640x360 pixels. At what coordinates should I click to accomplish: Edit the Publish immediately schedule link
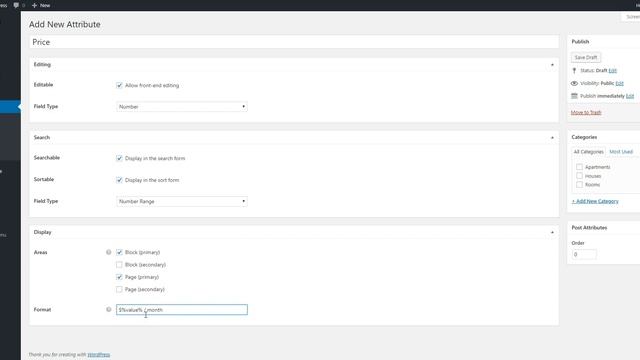630,96
